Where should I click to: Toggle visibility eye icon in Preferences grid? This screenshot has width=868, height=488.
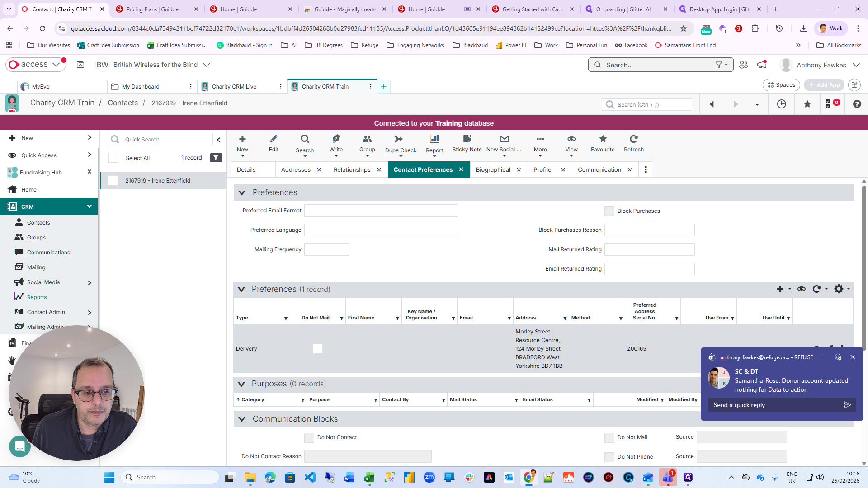802,289
